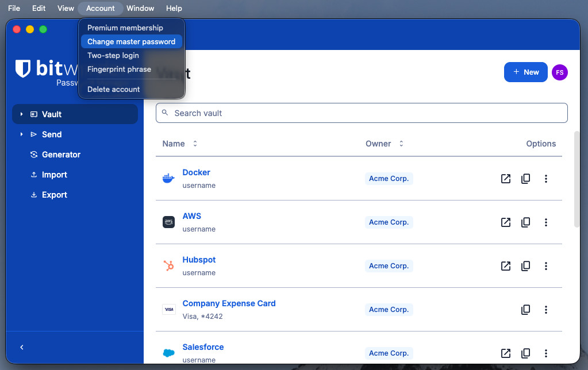Expand the Vault sidebar section
This screenshot has width=588, height=370.
pyautogui.click(x=21, y=114)
